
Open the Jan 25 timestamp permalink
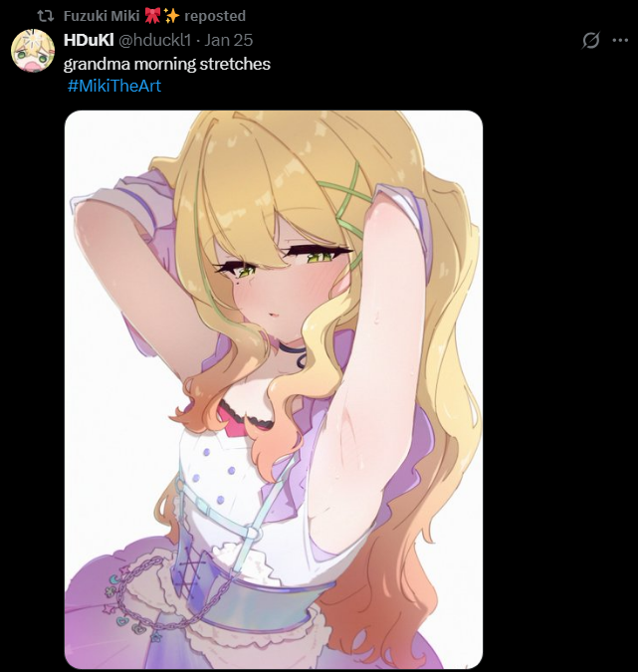point(228,40)
